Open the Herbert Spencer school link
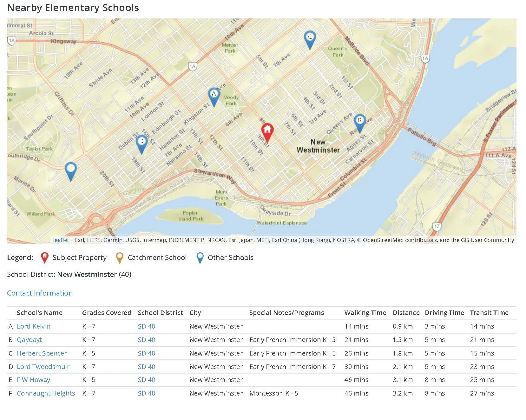Viewport: 526px width, 420px height. [x=42, y=353]
